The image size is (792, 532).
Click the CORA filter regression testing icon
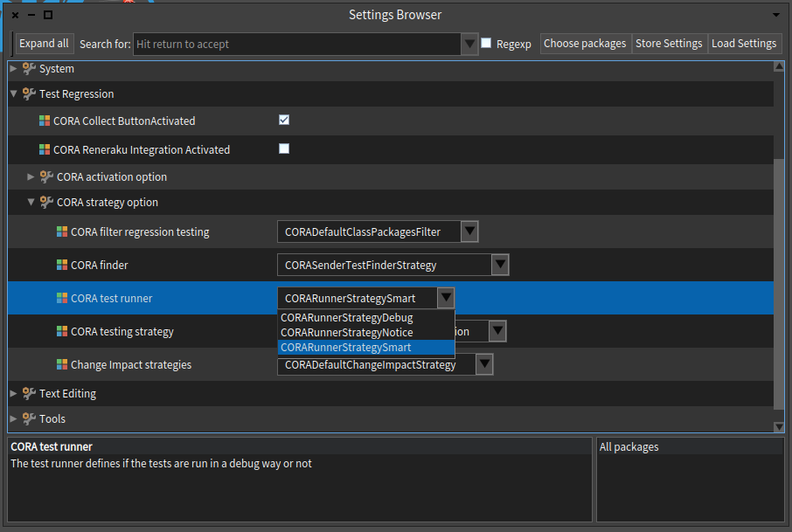[61, 231]
